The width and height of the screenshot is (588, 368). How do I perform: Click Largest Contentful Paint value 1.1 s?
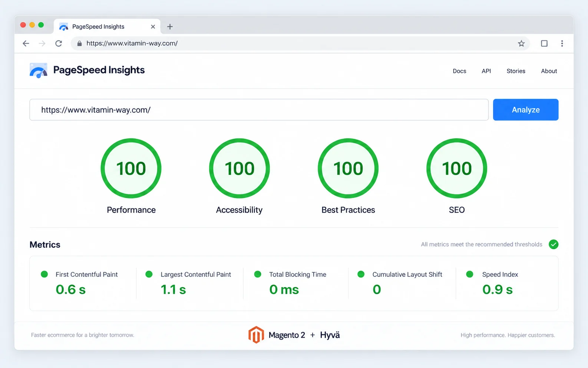tap(173, 290)
